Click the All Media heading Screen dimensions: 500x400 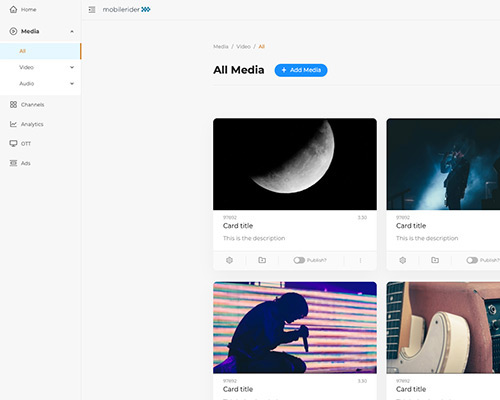[x=239, y=70]
